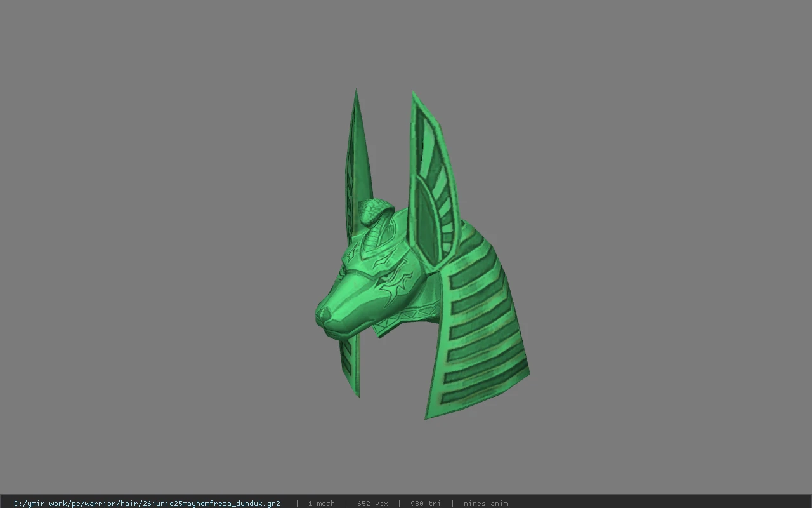Click the "980 tri" triangle count
The image size is (812, 508).
(x=425, y=504)
